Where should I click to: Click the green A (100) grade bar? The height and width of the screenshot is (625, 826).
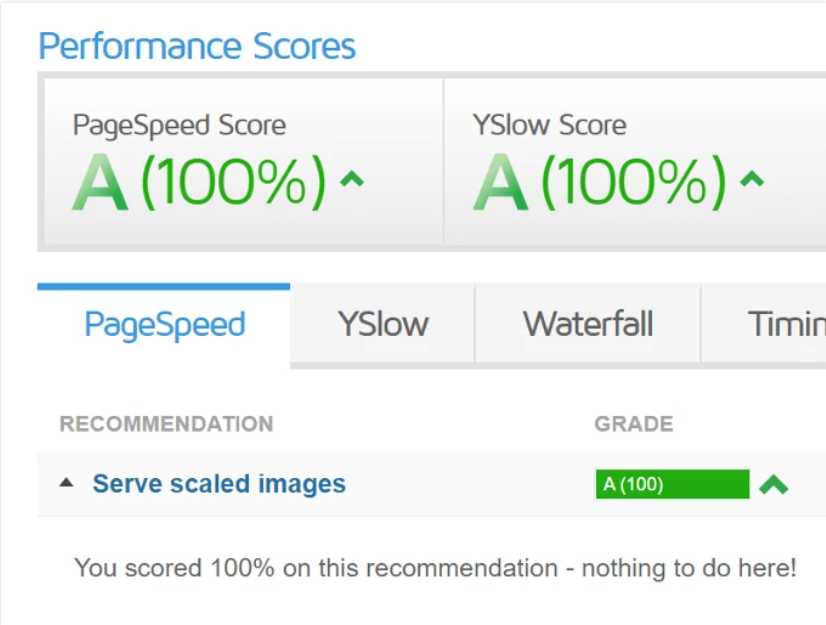point(671,485)
